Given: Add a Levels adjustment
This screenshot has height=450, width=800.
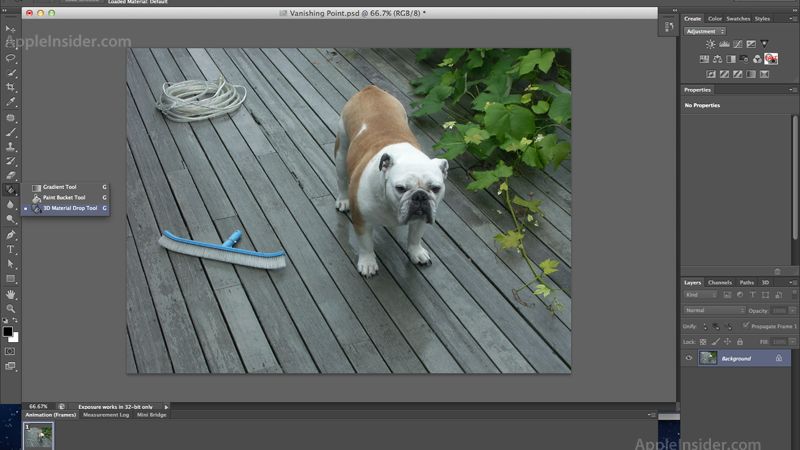Looking at the screenshot, I should pyautogui.click(x=724, y=45).
